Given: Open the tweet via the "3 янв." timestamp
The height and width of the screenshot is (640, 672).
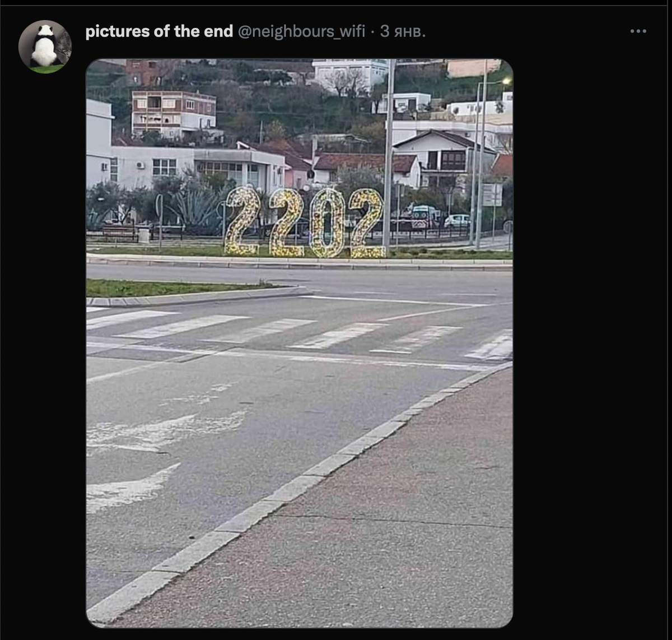Looking at the screenshot, I should coord(403,31).
